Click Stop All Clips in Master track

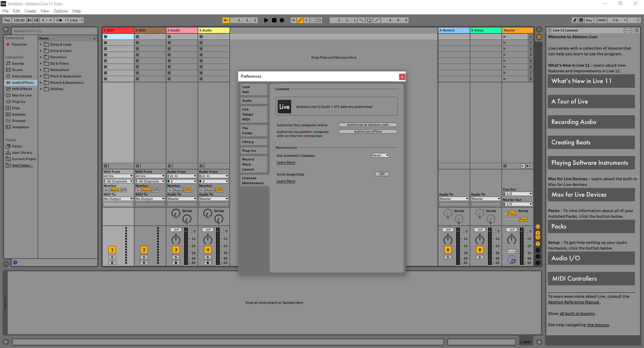click(x=505, y=166)
